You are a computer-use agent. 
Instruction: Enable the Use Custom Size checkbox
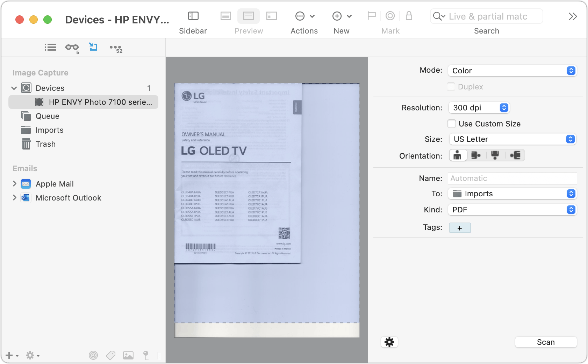click(x=452, y=124)
